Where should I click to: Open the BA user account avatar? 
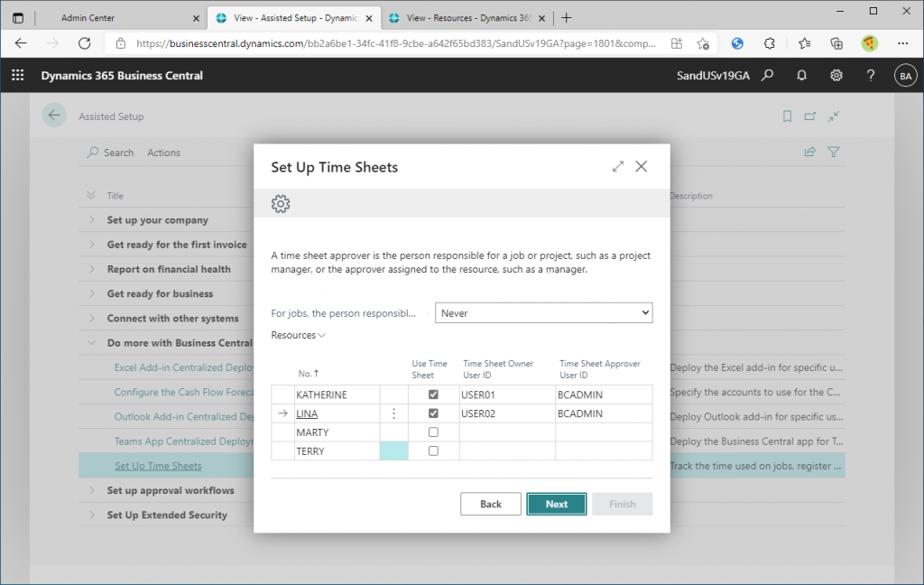pos(906,76)
